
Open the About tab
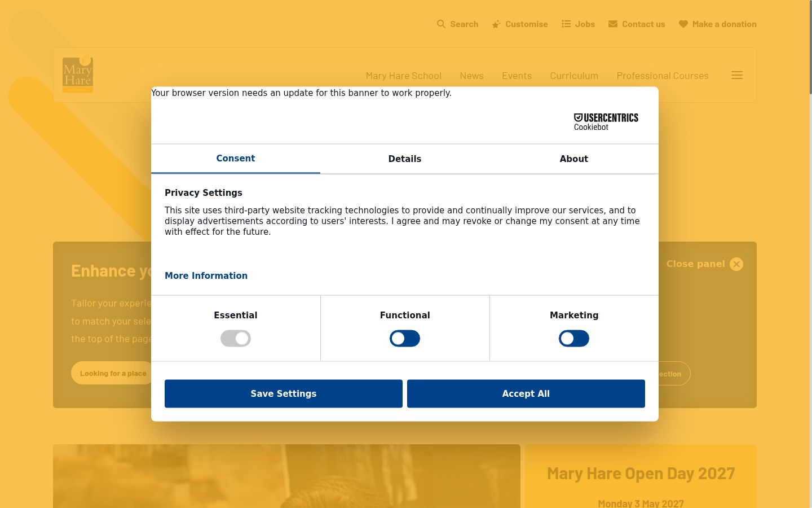pos(574,159)
